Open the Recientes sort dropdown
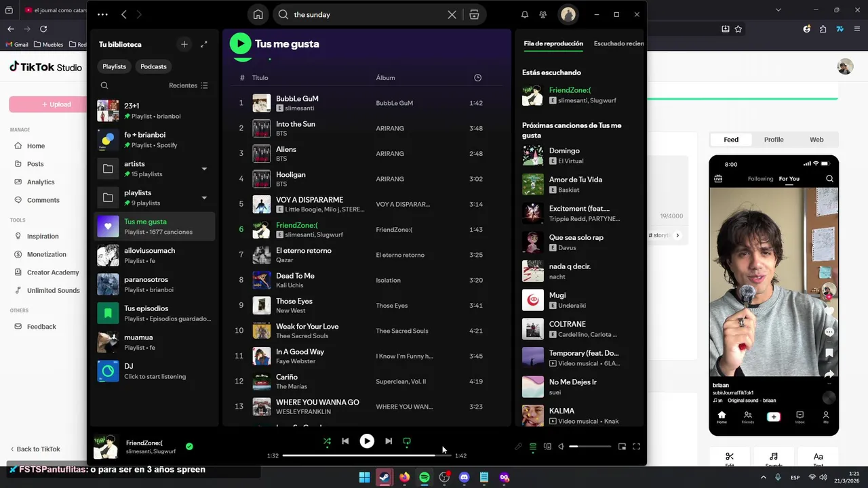This screenshot has height=488, width=868. point(189,85)
